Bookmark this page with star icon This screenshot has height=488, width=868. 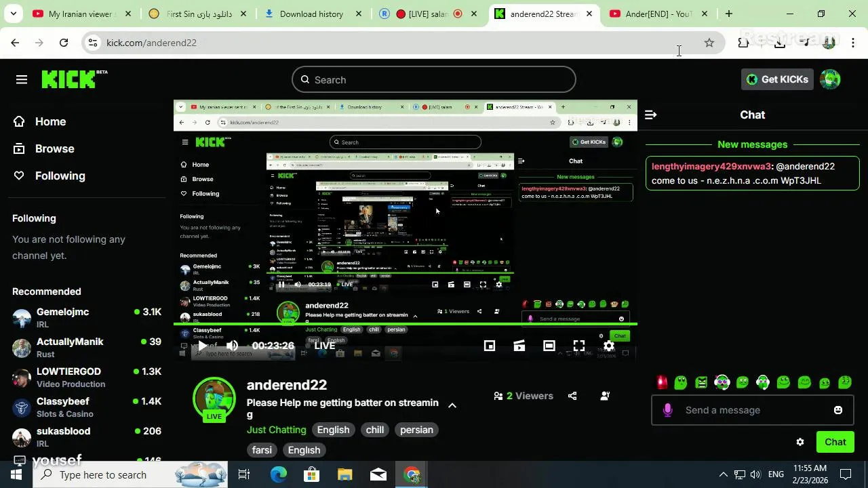point(709,43)
